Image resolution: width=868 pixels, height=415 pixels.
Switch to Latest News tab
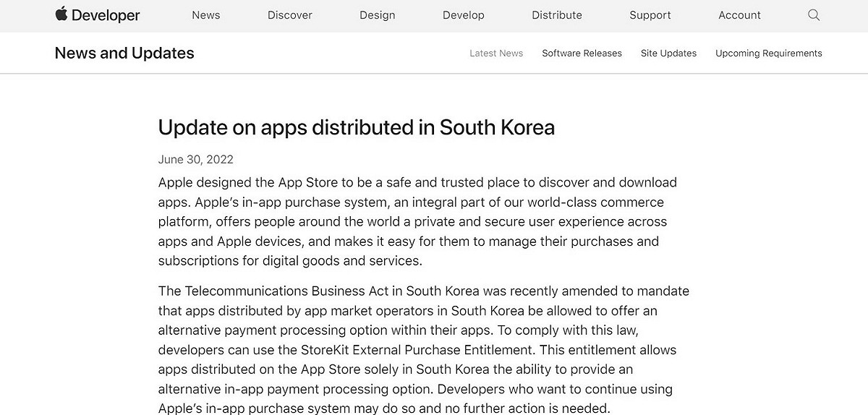[496, 53]
